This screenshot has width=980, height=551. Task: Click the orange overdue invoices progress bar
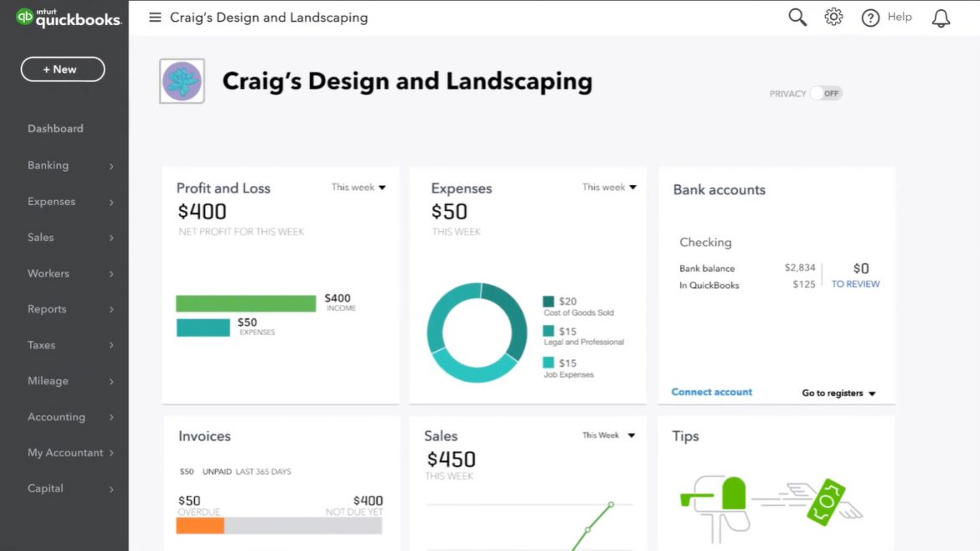[201, 525]
